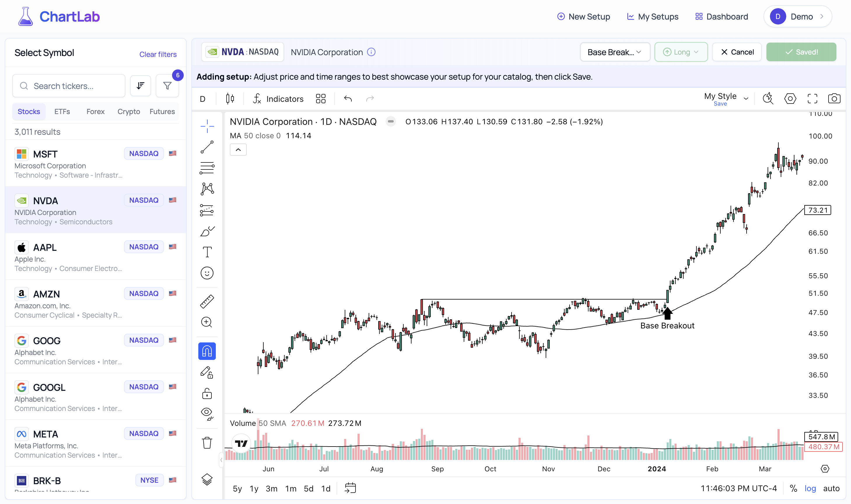The image size is (851, 504).
Task: Open the Long direction dropdown
Action: click(681, 52)
